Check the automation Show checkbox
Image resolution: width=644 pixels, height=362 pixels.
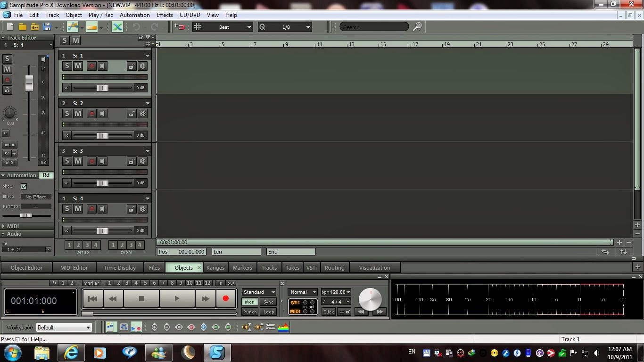point(24,186)
